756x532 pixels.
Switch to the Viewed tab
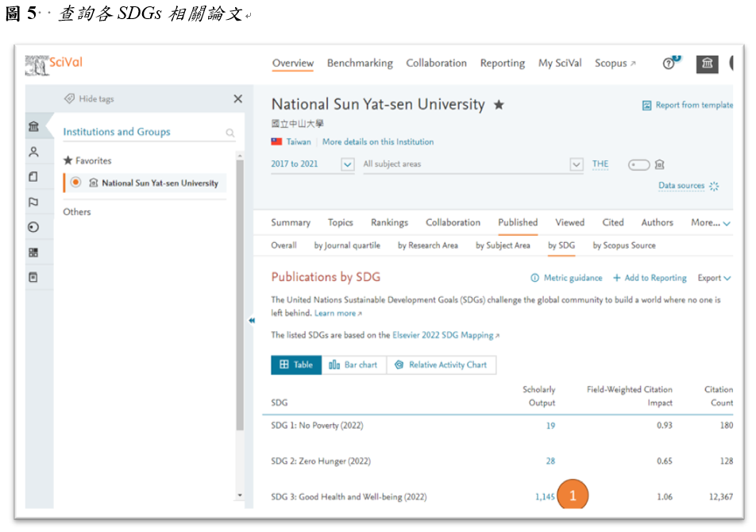569,222
